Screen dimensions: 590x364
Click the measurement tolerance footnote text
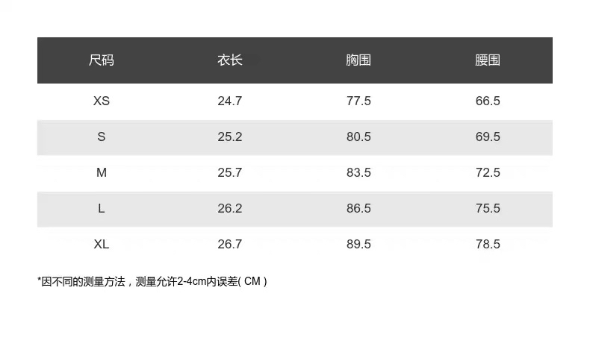pos(152,281)
